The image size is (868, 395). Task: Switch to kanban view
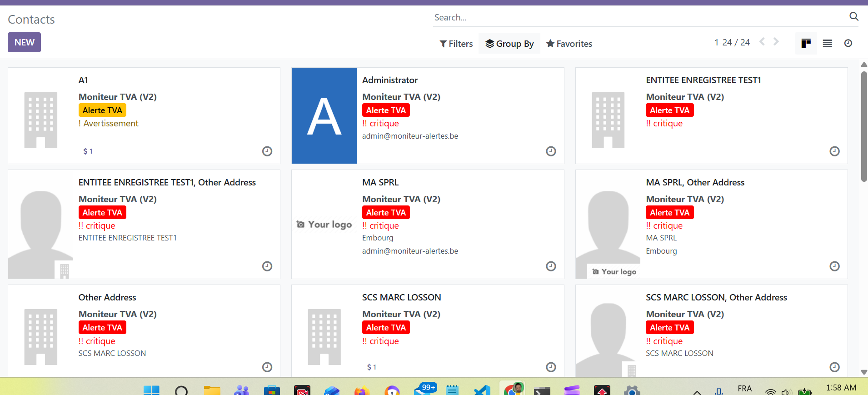tap(806, 44)
